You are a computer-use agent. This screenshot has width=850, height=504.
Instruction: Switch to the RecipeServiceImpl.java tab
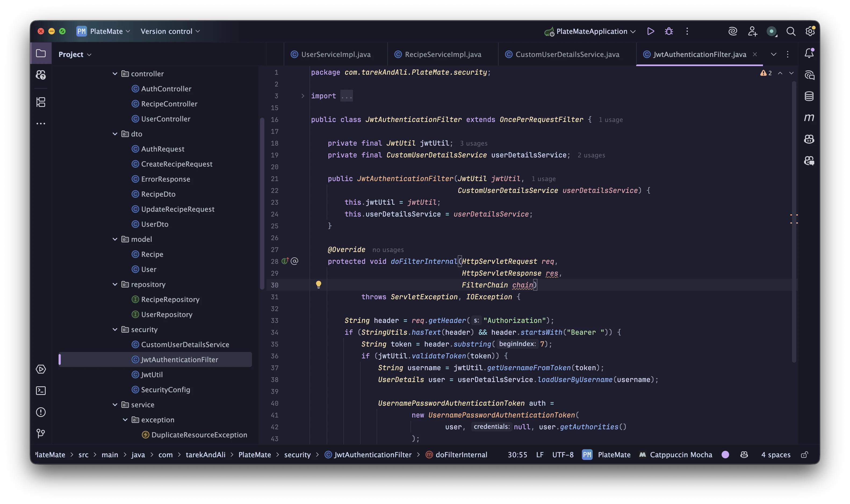(442, 54)
